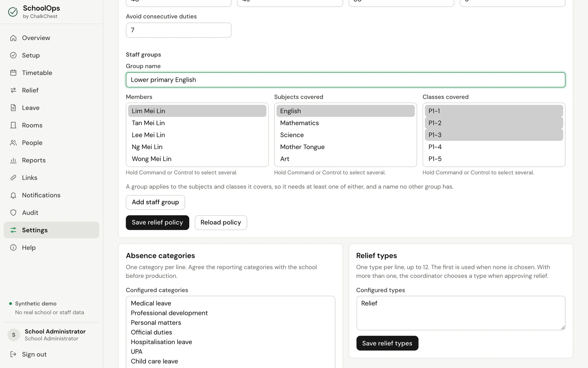Click the Configured types textarea
The height and width of the screenshot is (368, 588).
pos(461,313)
